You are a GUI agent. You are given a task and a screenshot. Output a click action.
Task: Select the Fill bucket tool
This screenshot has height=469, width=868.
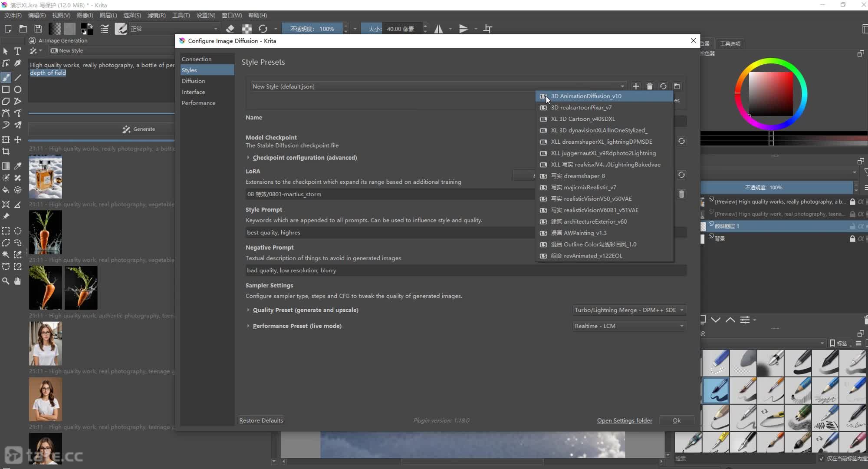6,190
